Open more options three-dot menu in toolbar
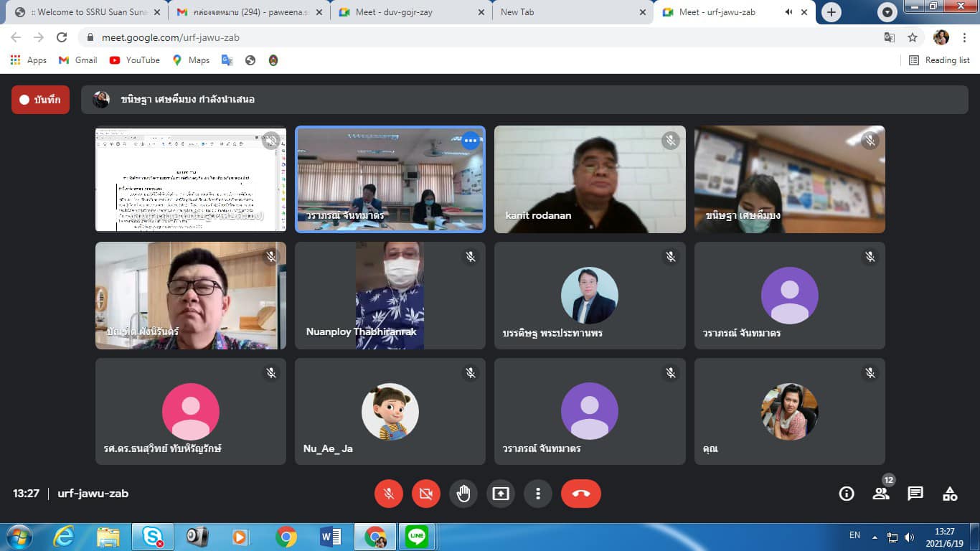The image size is (980, 551). coord(538,494)
